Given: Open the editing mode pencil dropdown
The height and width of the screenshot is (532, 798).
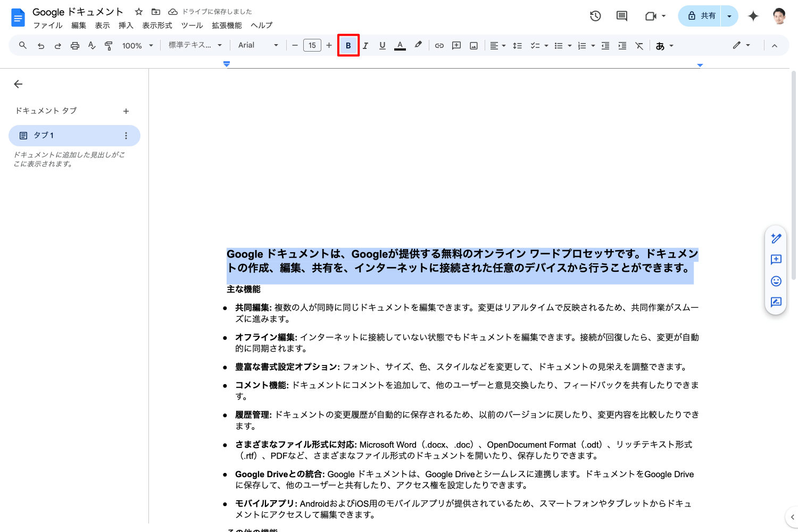Looking at the screenshot, I should coord(742,46).
